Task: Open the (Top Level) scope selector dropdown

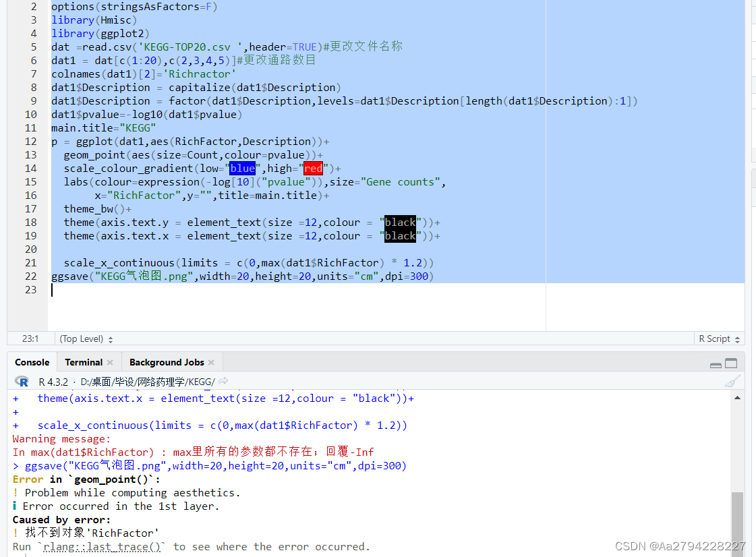Action: point(84,339)
